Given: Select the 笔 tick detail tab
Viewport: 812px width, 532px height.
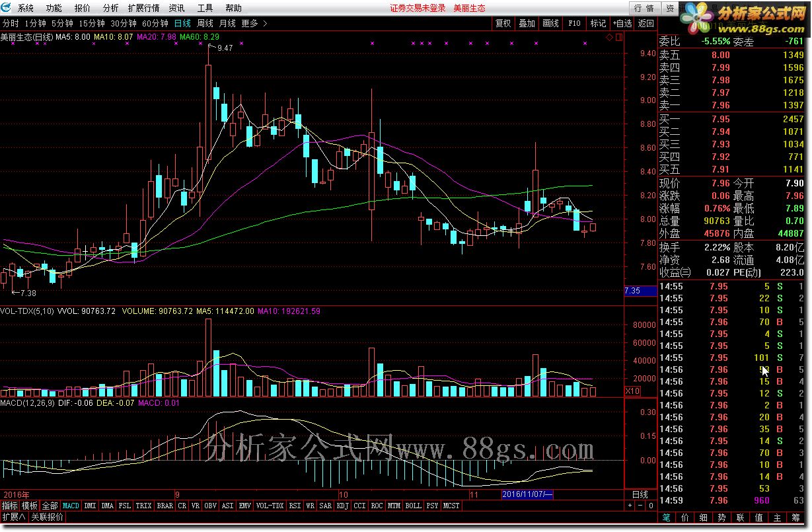Looking at the screenshot, I should [667, 517].
